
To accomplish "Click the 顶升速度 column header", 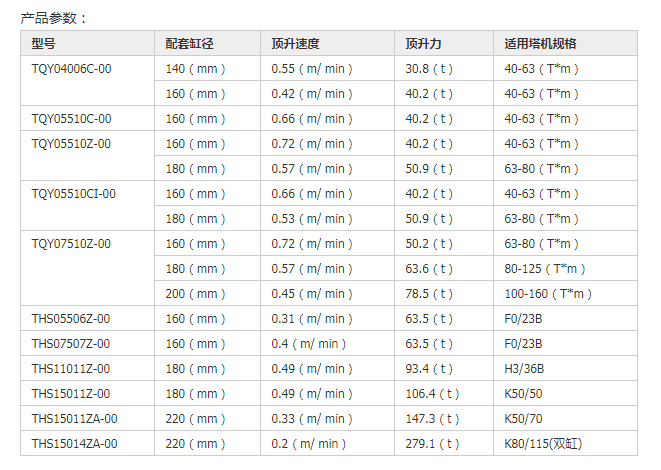I will (296, 44).
